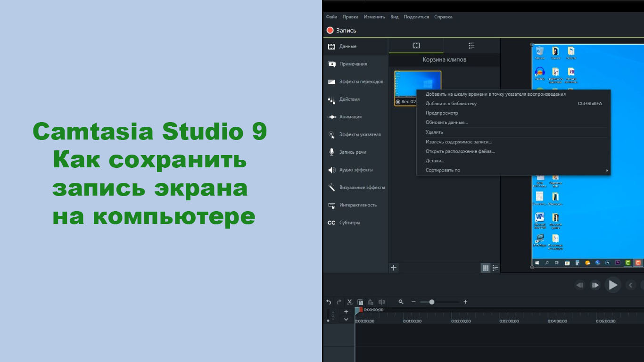This screenshot has height=362, width=644.
Task: Click the Undo arrow in timeline toolbar
Action: (329, 302)
